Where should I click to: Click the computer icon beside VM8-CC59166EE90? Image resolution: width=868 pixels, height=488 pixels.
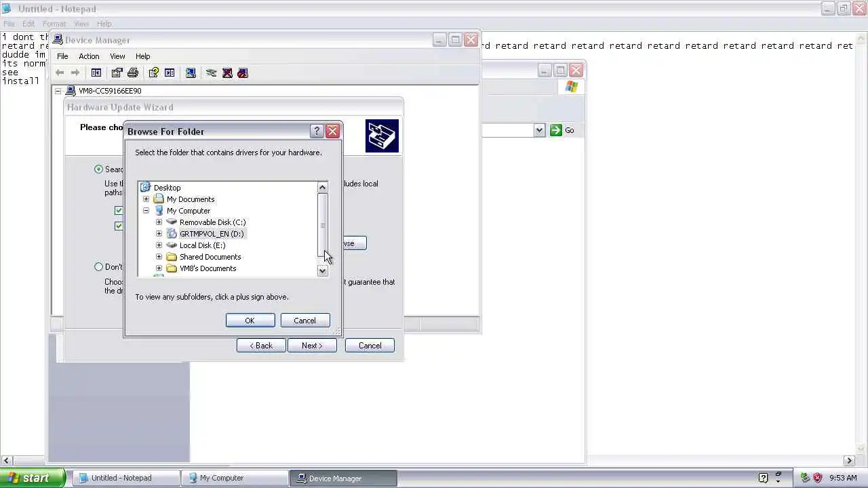(x=71, y=91)
